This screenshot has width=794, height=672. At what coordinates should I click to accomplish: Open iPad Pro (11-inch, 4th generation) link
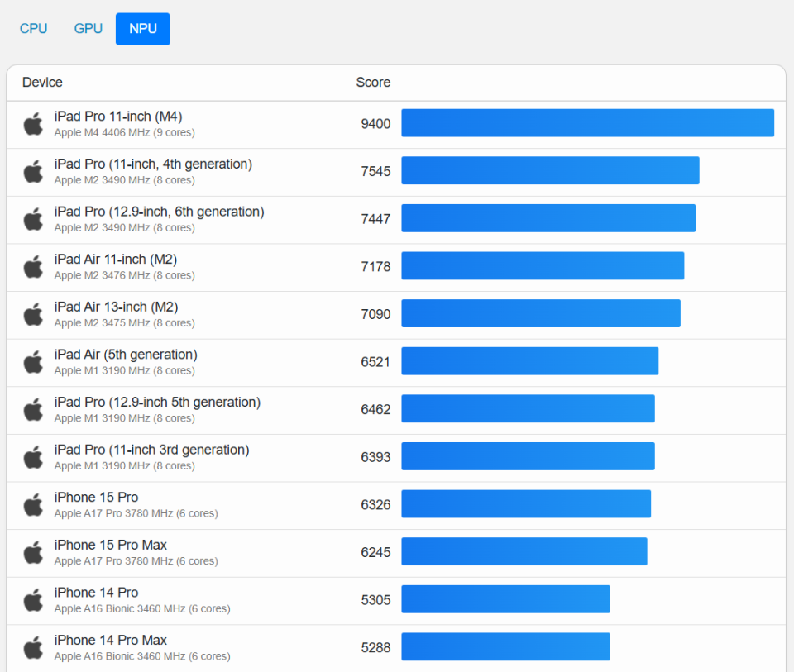point(153,164)
